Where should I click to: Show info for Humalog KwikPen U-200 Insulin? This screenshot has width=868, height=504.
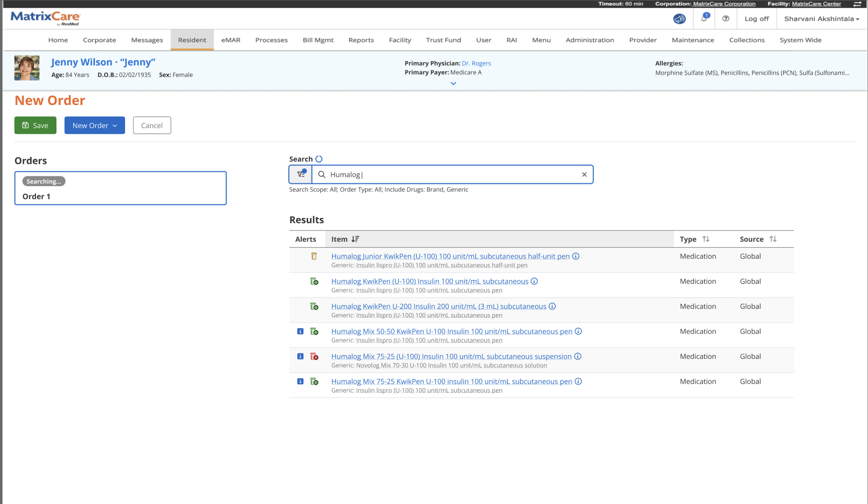[x=552, y=307]
